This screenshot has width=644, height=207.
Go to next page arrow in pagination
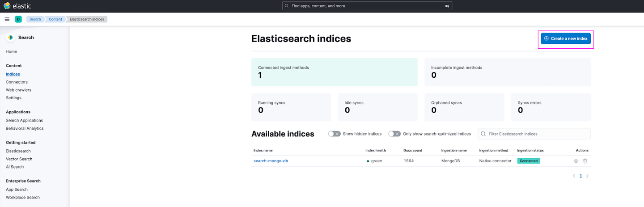(x=587, y=176)
